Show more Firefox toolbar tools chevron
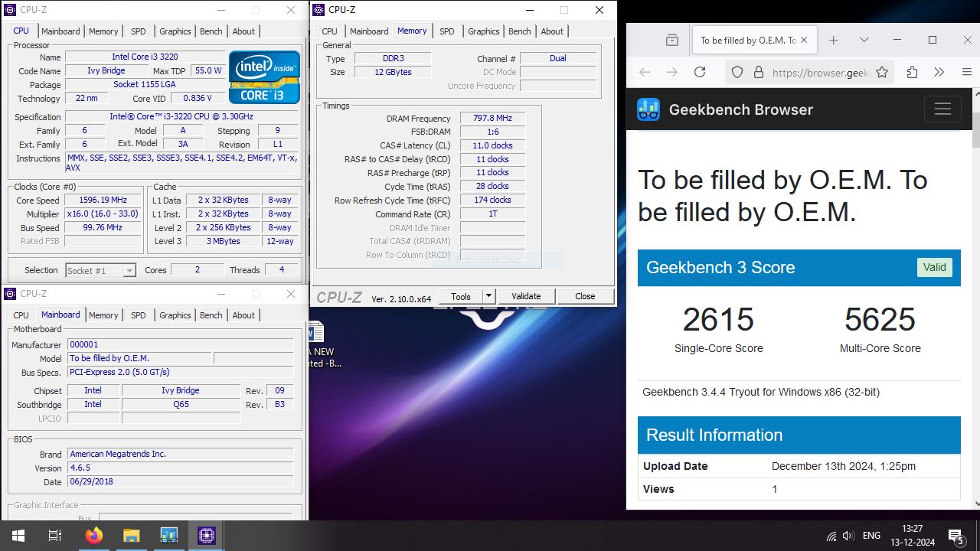This screenshot has height=551, width=980. click(939, 72)
